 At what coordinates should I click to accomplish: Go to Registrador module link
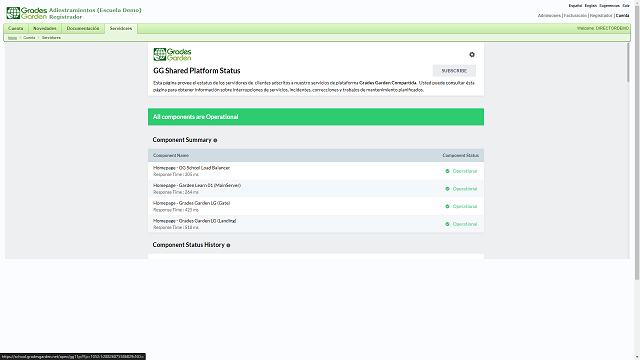click(601, 16)
